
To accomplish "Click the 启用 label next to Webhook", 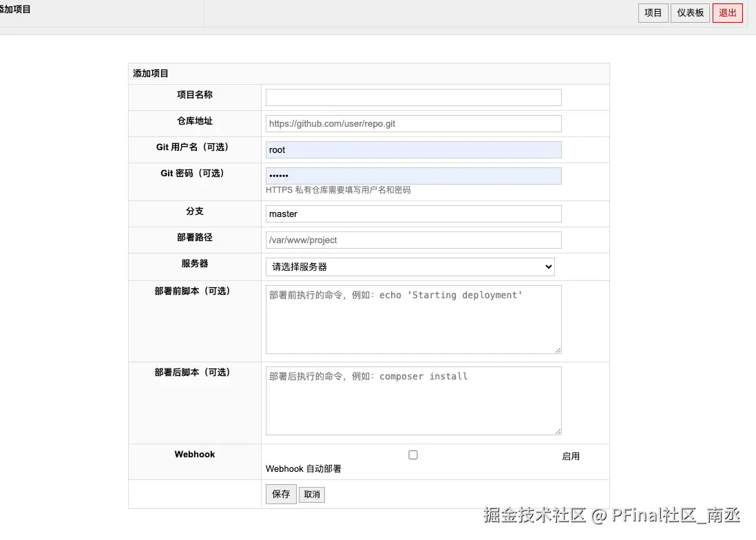I will pyautogui.click(x=570, y=456).
